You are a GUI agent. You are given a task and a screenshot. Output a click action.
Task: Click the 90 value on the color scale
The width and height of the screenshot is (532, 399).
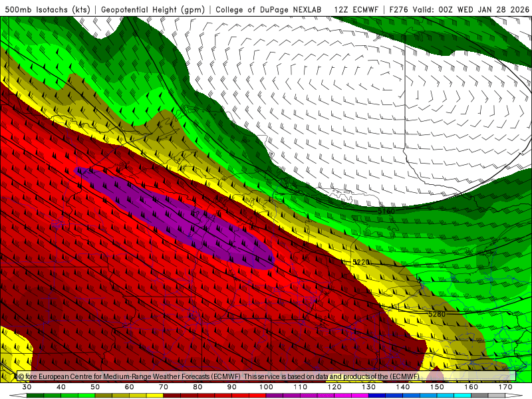point(232,387)
